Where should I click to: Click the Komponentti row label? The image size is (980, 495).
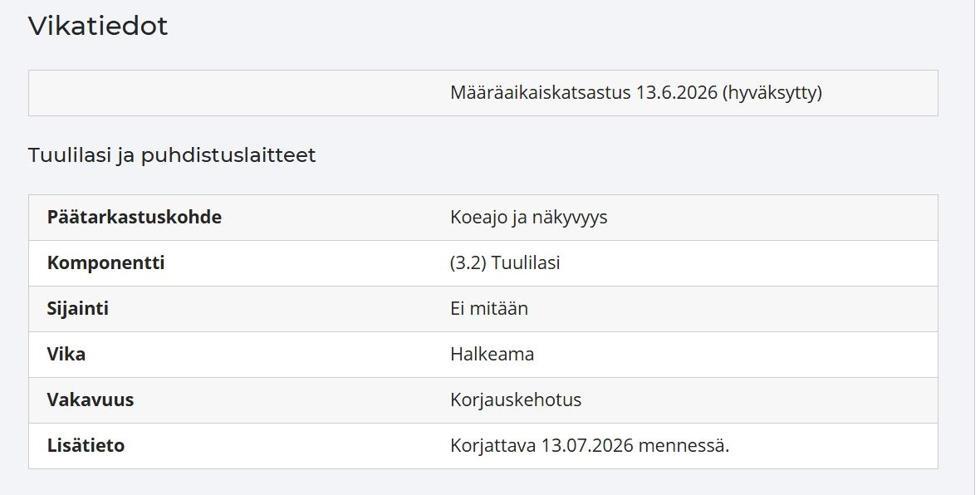105,263
